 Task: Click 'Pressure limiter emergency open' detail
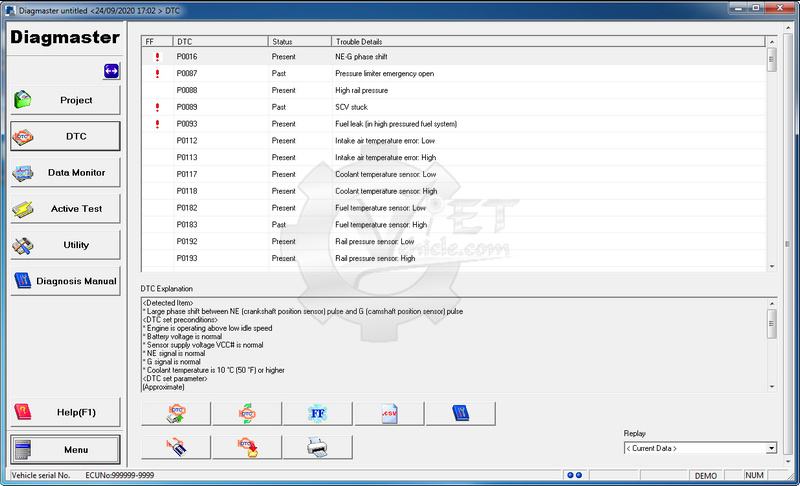(x=384, y=73)
